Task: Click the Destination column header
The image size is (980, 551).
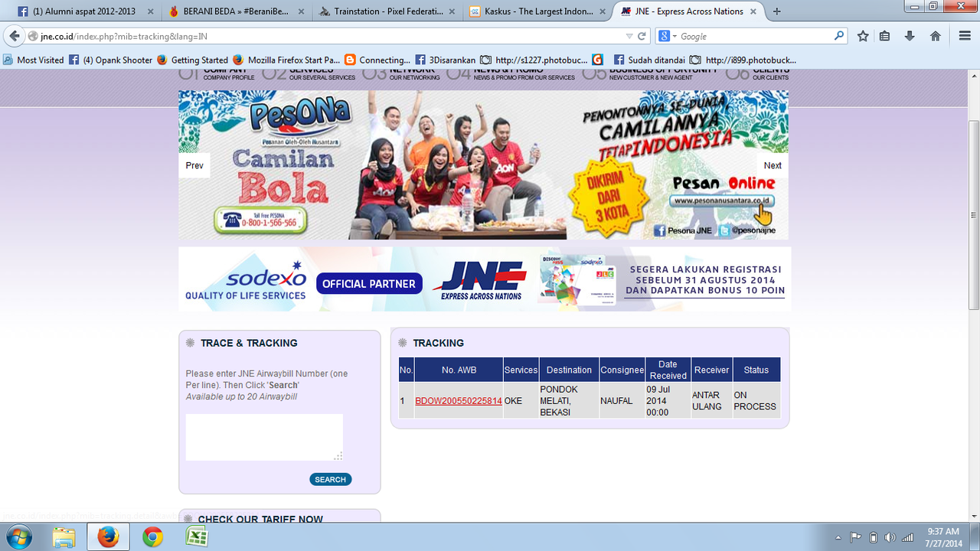Action: pyautogui.click(x=569, y=370)
